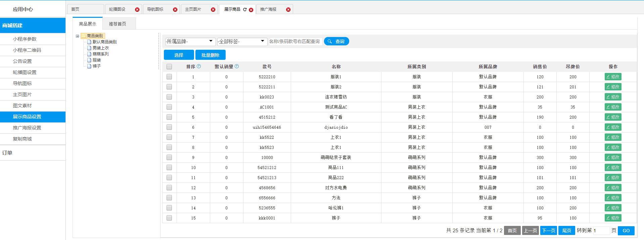The image size is (644, 240).
Task: Click the 商品类别 folder node
Action: click(92, 36)
